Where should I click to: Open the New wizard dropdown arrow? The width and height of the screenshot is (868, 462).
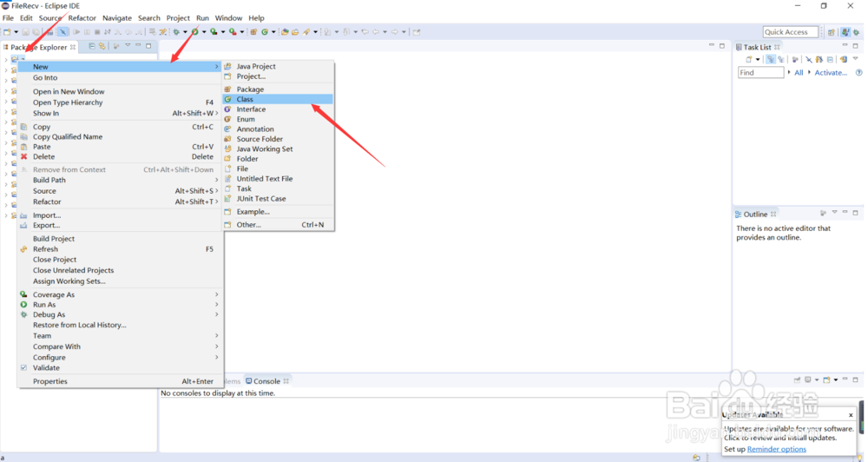tap(16, 32)
